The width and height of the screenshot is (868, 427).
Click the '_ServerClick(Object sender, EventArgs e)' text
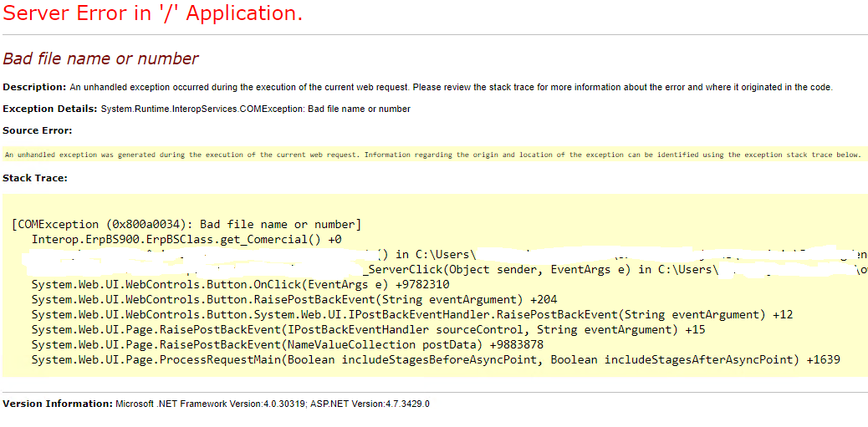click(x=498, y=269)
